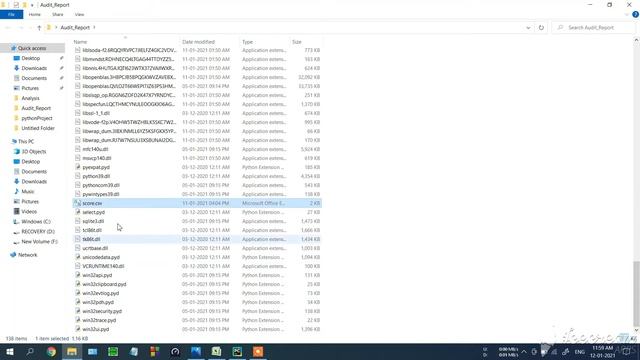Open Audit_Report folder in navigation pane
640x360 pixels.
[x=36, y=108]
